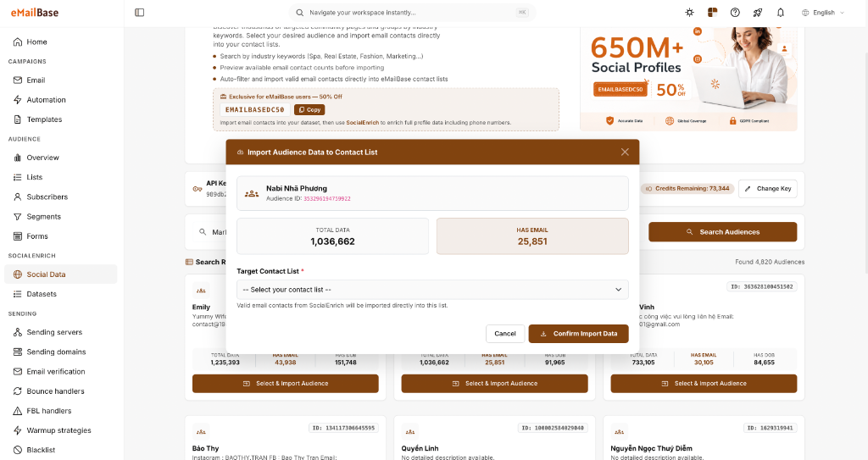Viewport: 868px width, 460px height.
Task: Click Found 4,820 Audiences text
Action: coord(770,262)
